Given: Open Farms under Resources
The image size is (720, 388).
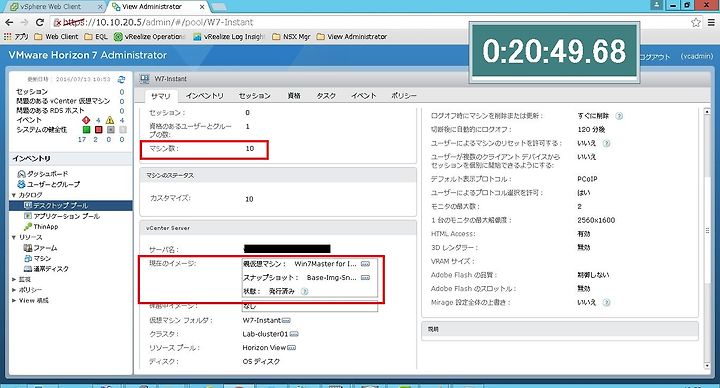Looking at the screenshot, I should 40,248.
